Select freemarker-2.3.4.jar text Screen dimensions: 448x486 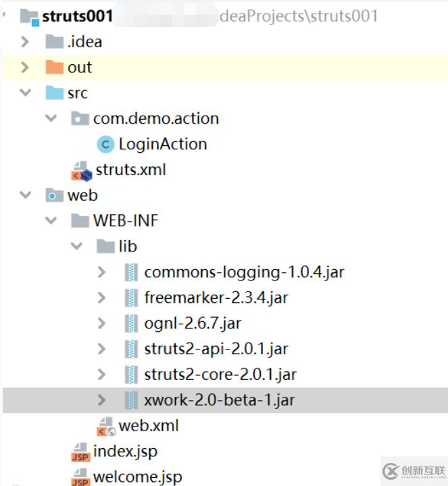216,298
